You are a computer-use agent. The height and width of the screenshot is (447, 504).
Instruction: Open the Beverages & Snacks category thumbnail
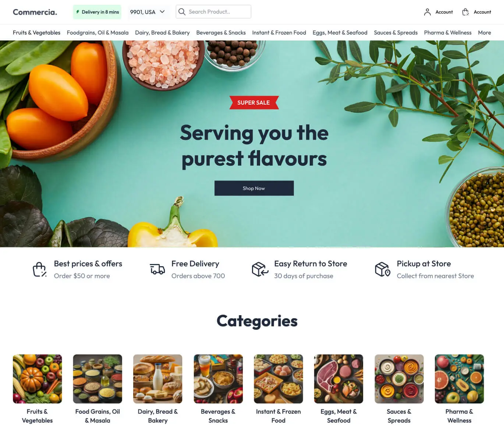click(218, 379)
